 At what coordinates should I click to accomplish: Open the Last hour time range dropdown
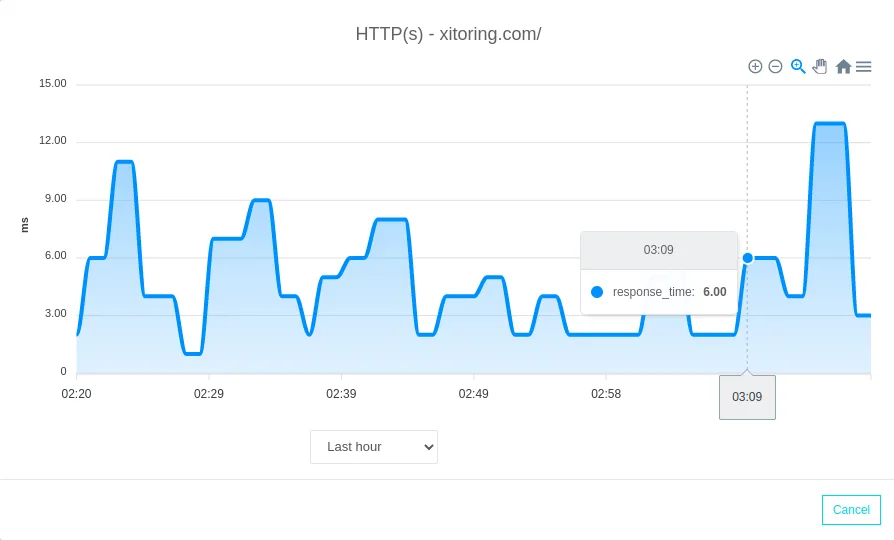click(374, 447)
